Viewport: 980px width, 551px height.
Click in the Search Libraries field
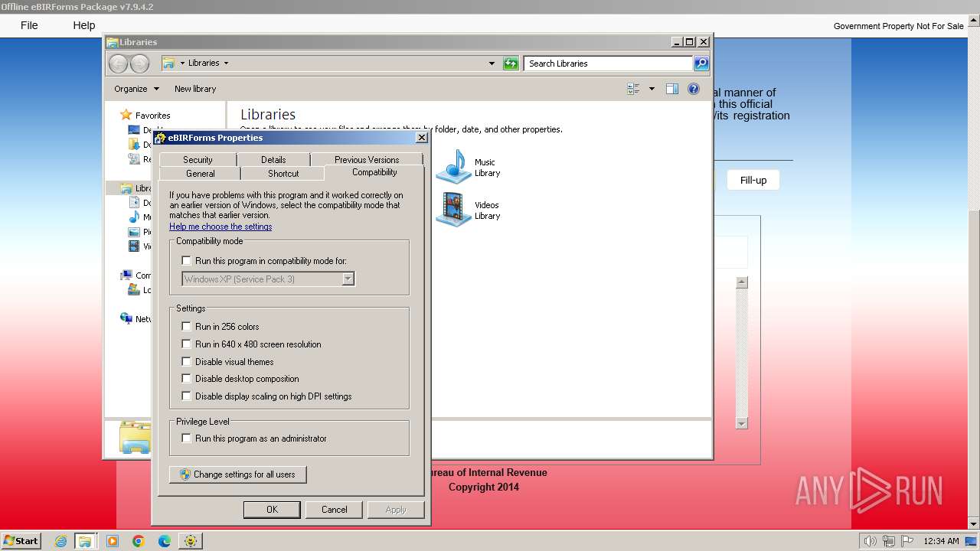[609, 64]
